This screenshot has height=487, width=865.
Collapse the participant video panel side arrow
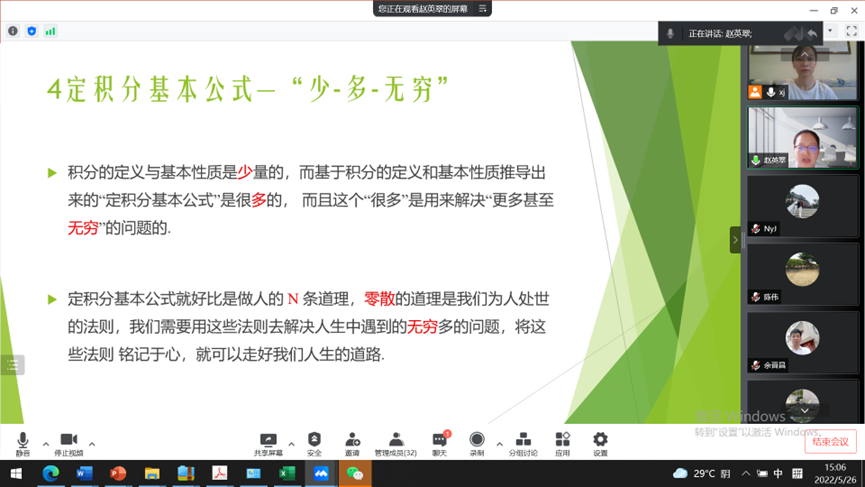735,240
